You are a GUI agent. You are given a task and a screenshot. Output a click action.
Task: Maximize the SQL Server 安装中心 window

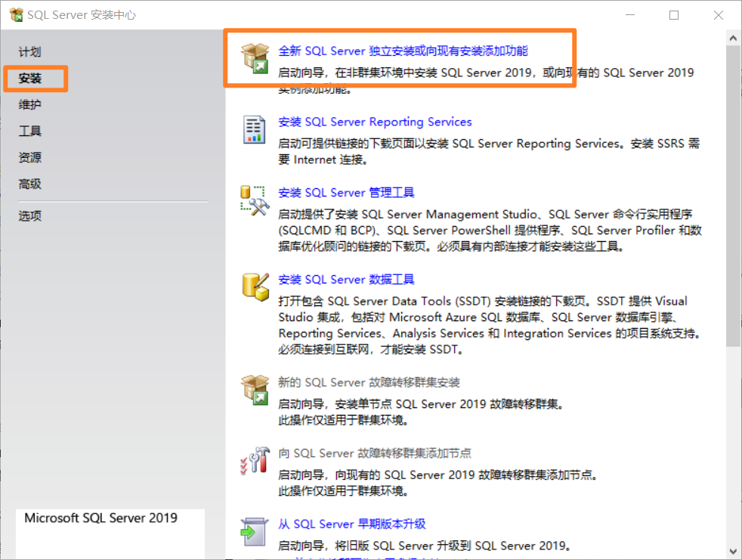pyautogui.click(x=674, y=15)
